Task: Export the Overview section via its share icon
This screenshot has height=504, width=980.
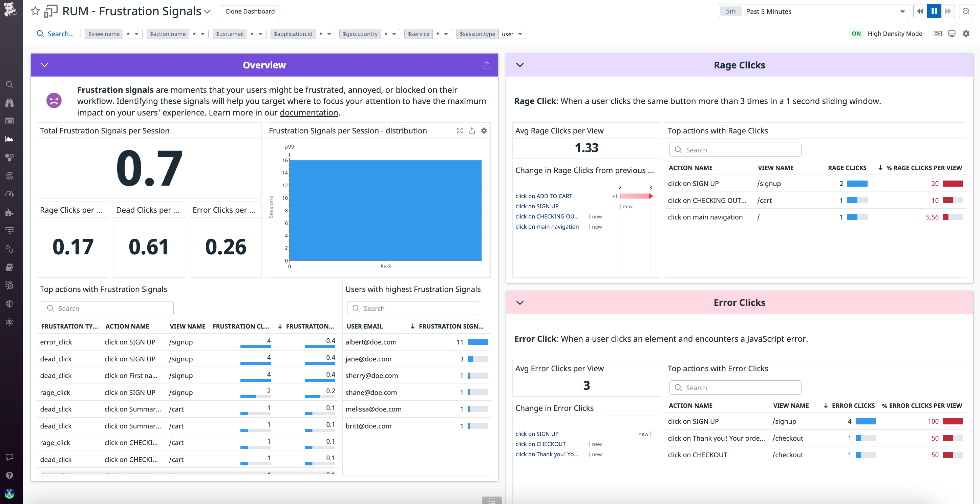Action: pos(487,65)
